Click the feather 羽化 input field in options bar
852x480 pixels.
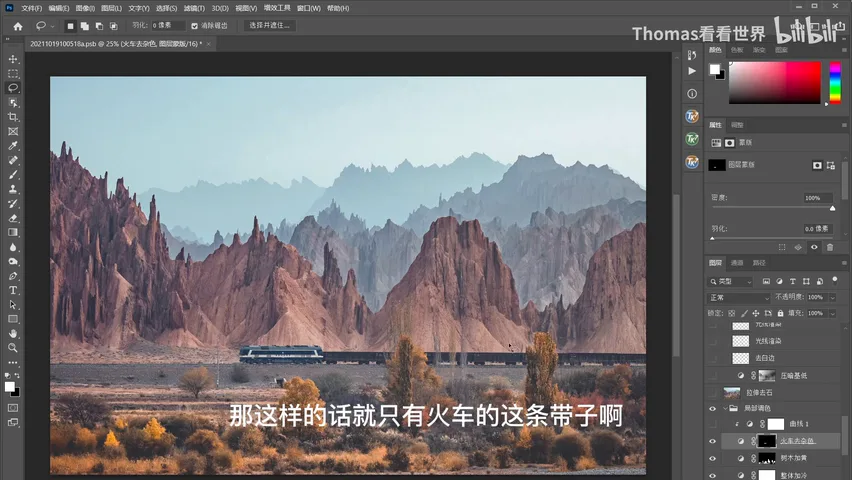point(167,26)
